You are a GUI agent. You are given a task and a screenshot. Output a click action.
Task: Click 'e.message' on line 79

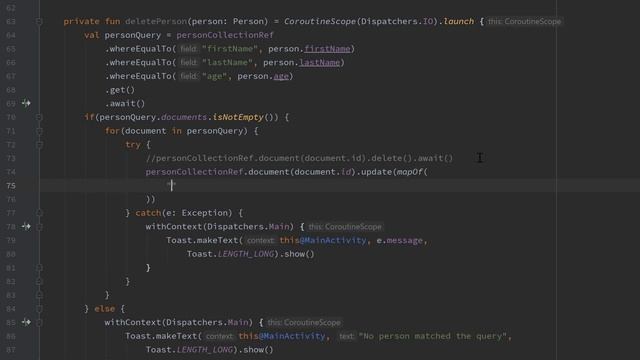point(400,240)
